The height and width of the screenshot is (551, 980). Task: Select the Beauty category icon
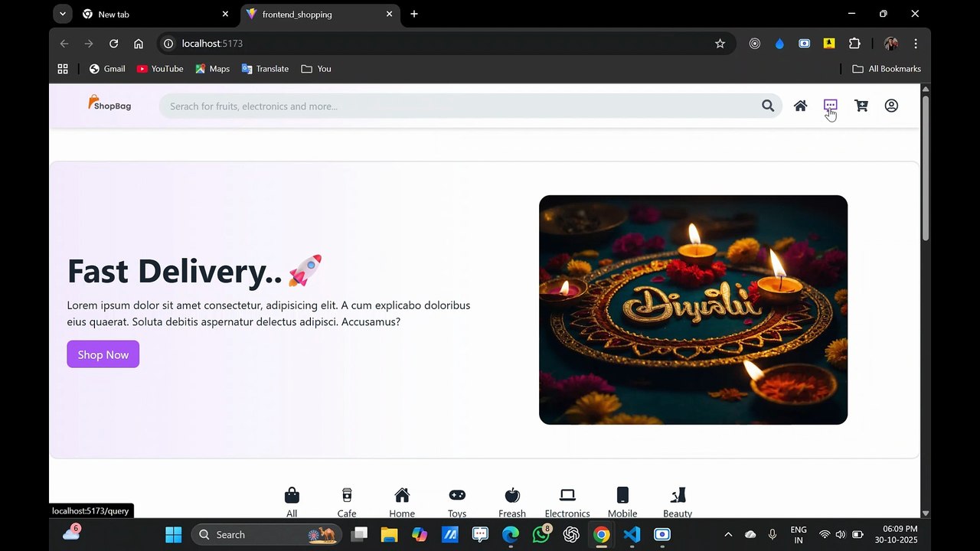(x=678, y=495)
